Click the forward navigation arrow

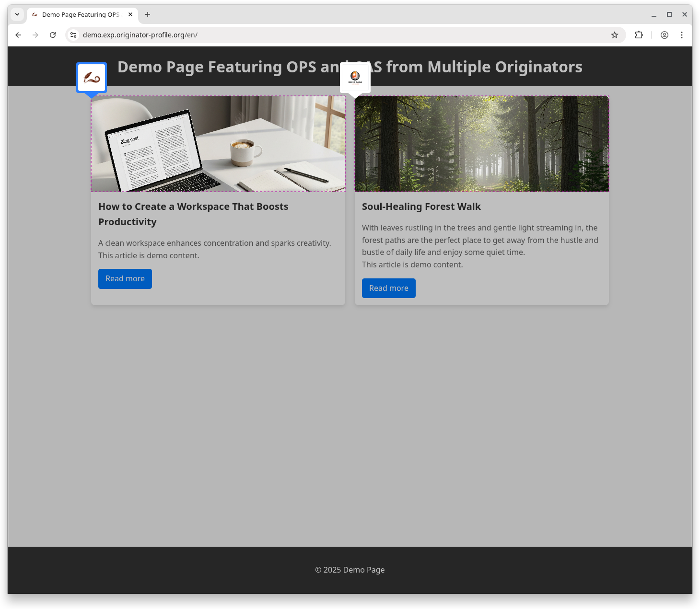point(35,35)
